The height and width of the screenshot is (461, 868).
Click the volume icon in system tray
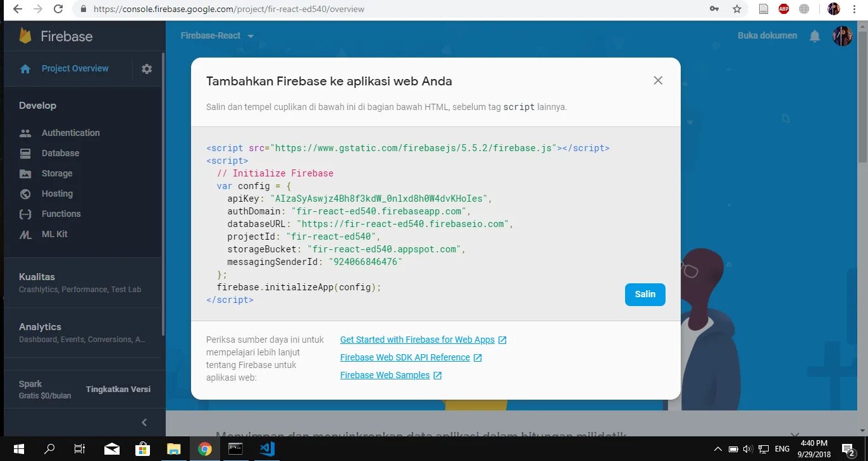(748, 449)
